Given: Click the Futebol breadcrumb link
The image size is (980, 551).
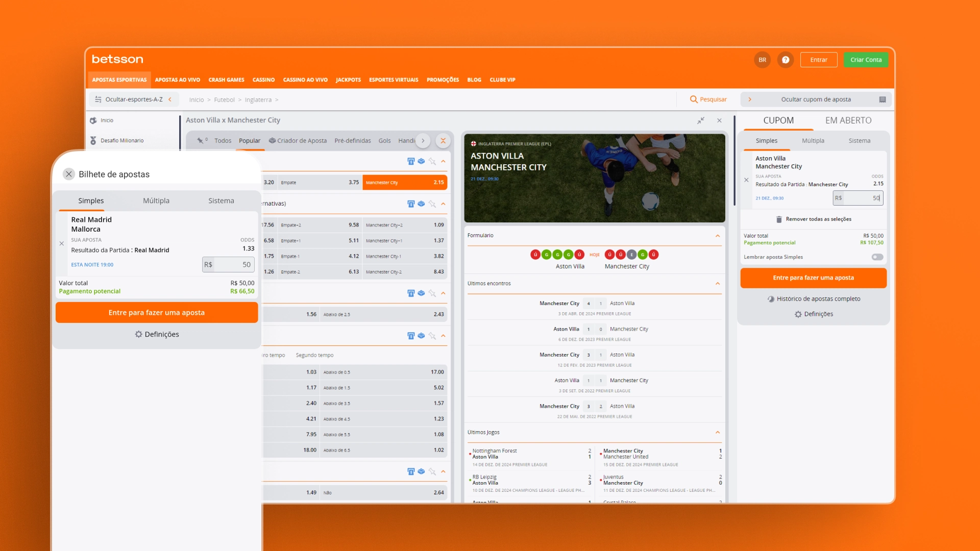Looking at the screenshot, I should coord(224,100).
